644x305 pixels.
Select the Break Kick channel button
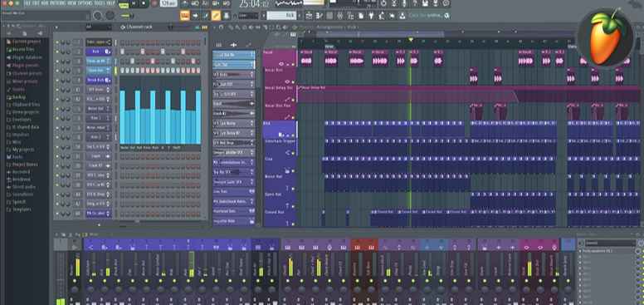point(99,80)
